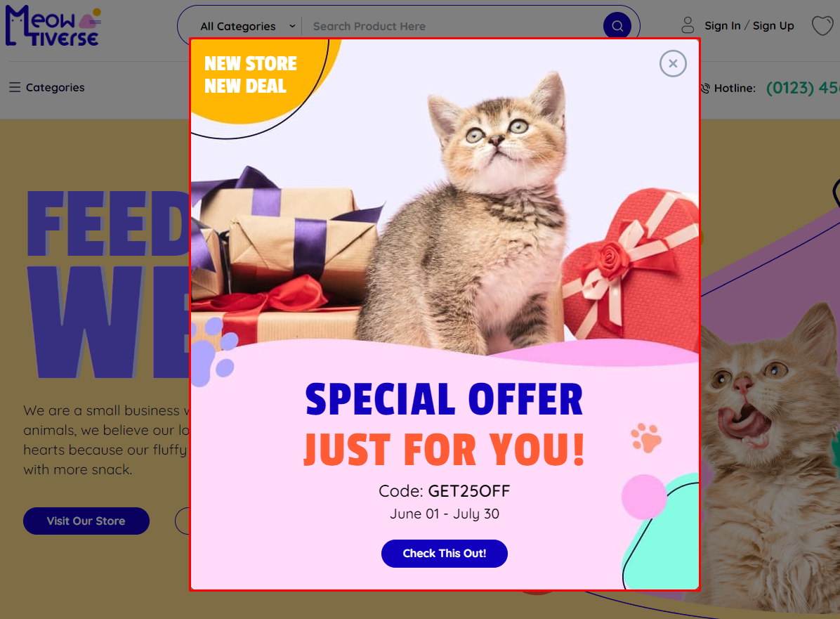840x619 pixels.
Task: Click the hotline phone number
Action: (x=803, y=88)
